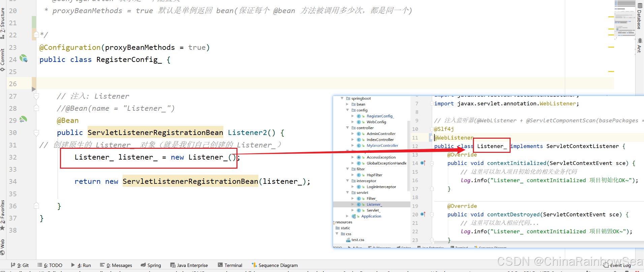Open the Ant tool window
The width and height of the screenshot is (644, 272).
[x=639, y=45]
